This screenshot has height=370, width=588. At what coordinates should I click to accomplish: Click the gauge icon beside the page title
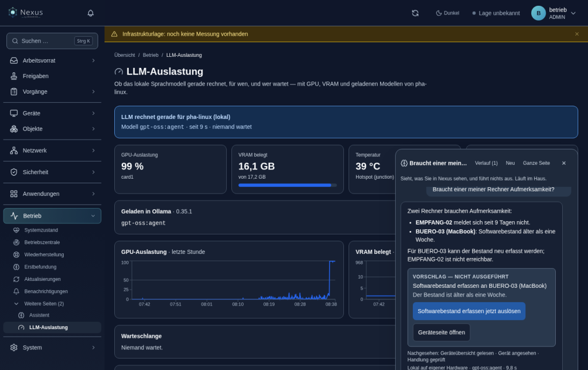(x=118, y=72)
